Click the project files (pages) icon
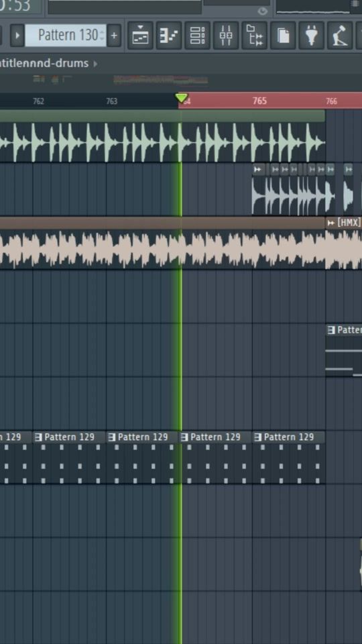The image size is (362, 644). pos(283,36)
